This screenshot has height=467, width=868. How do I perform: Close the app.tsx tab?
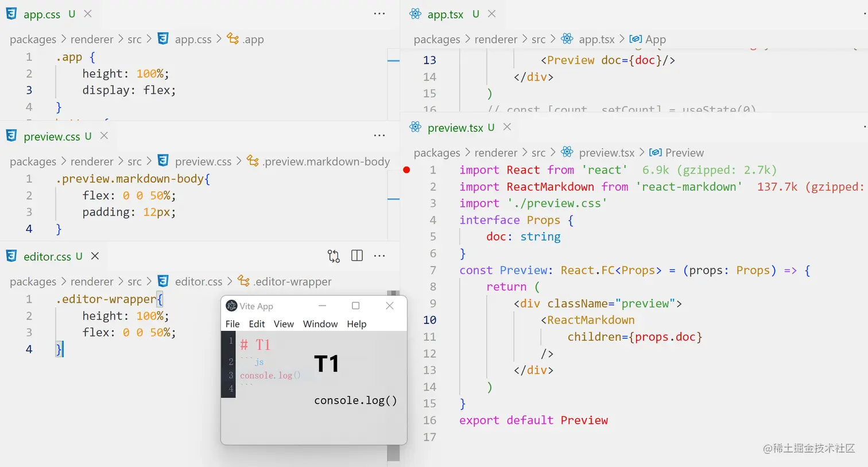pyautogui.click(x=492, y=14)
